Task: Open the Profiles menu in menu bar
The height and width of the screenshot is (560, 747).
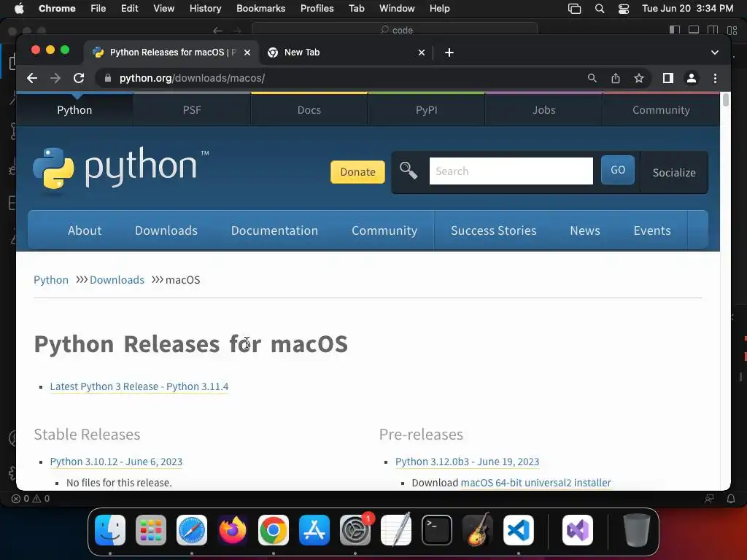Action: (317, 9)
